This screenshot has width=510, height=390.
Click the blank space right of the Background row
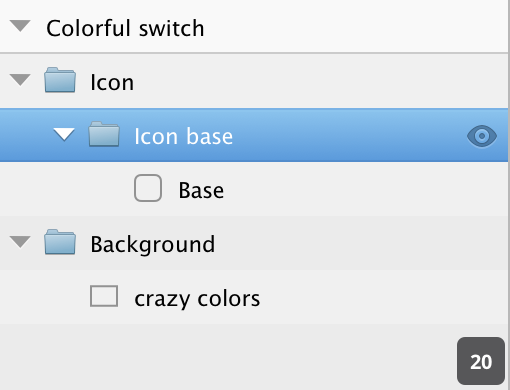pos(362,243)
